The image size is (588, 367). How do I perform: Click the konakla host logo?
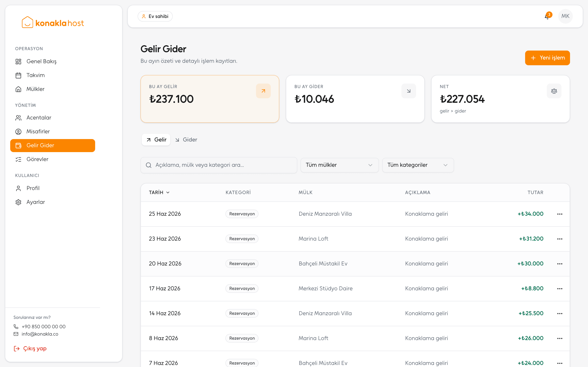coord(53,23)
